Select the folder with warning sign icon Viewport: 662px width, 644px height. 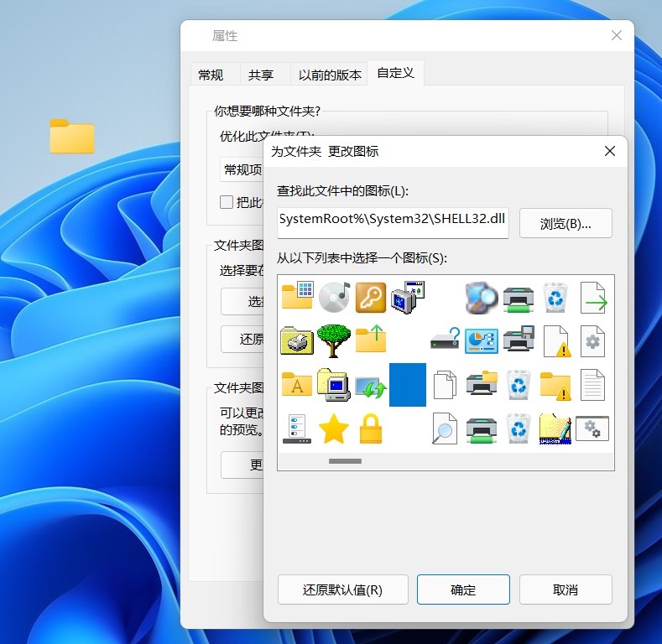555,385
